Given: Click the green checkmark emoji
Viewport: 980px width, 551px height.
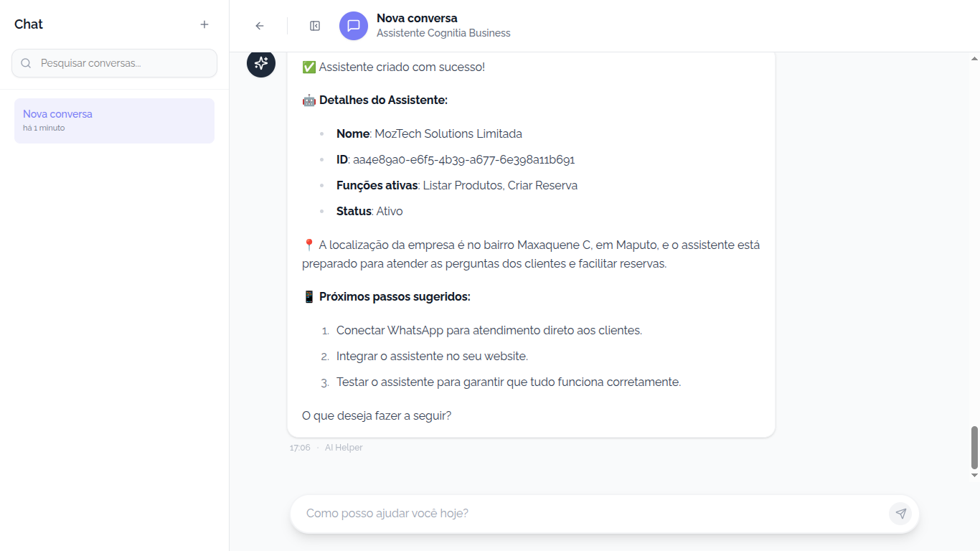Looking at the screenshot, I should 309,67.
